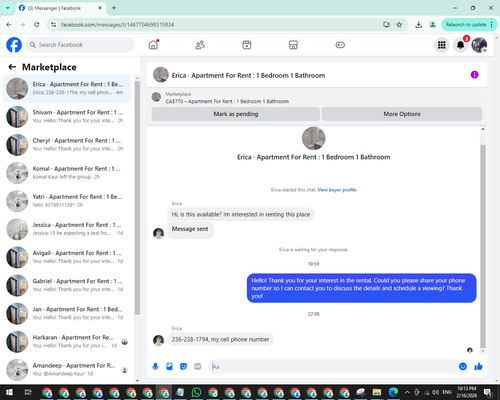Click the Marketplace listing title CA$770
This screenshot has width=500, height=400.
[x=227, y=101]
